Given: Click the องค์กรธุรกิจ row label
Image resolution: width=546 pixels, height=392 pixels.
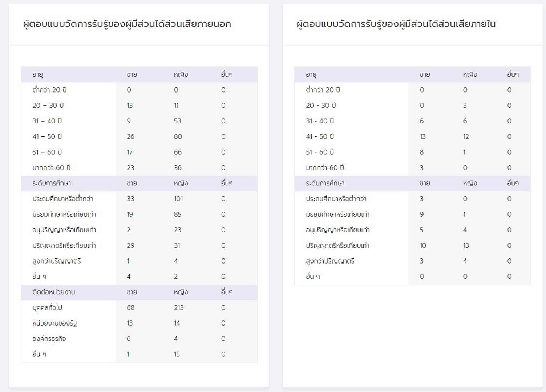Looking at the screenshot, I should [49, 339].
